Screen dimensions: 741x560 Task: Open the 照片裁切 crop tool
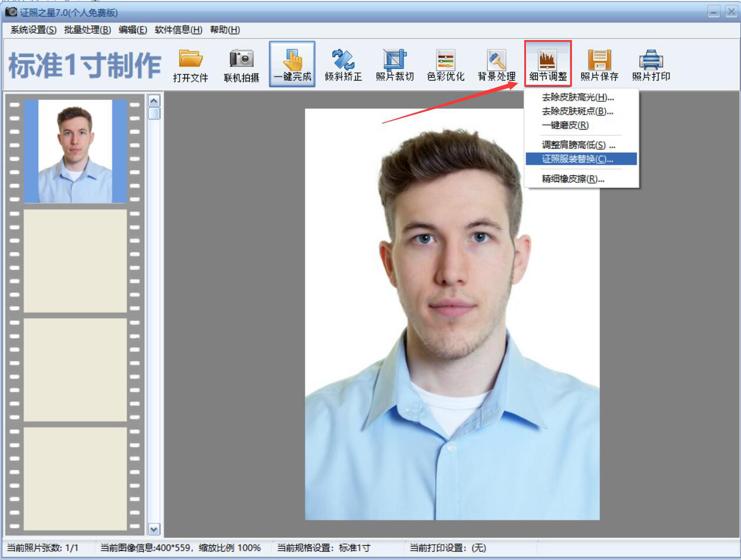click(x=394, y=59)
